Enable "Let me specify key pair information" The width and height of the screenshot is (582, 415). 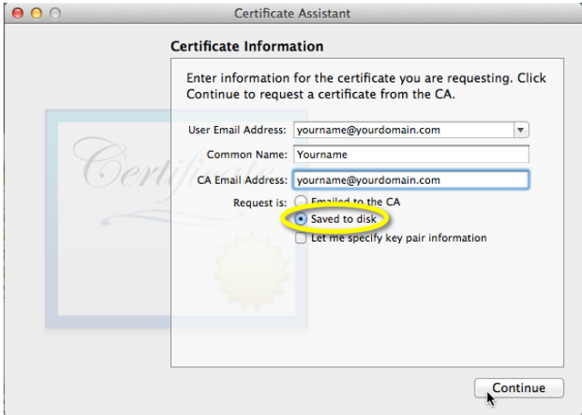point(301,238)
